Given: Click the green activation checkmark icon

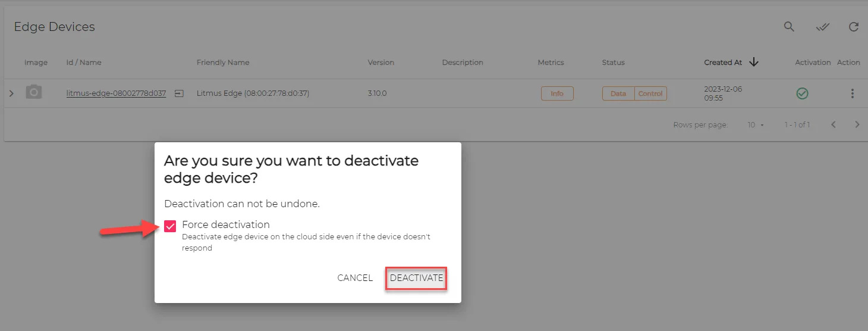Looking at the screenshot, I should point(802,93).
